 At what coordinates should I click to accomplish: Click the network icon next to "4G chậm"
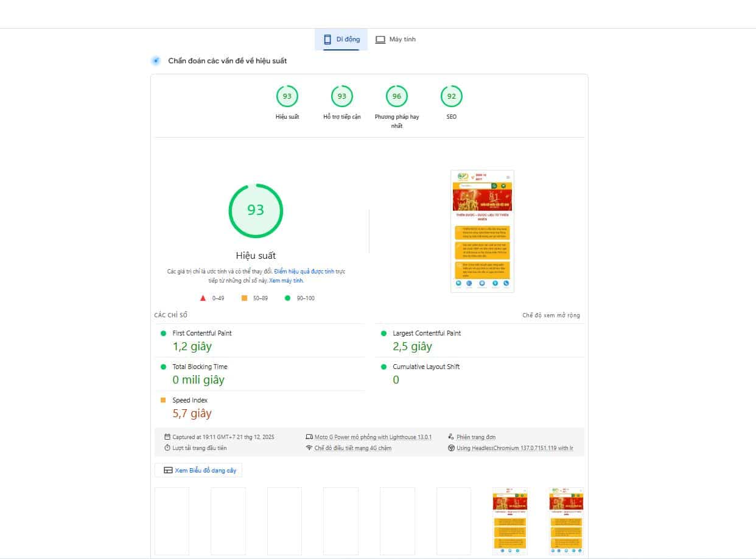coord(309,448)
